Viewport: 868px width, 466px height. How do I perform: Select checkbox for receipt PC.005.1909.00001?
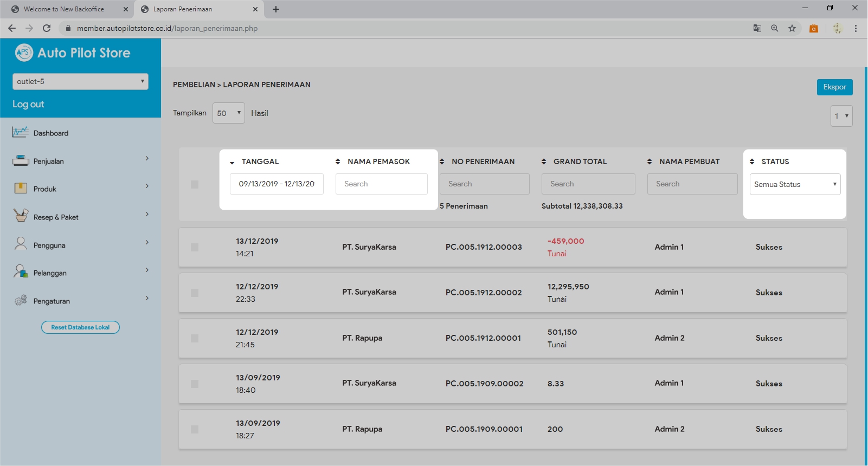tap(195, 430)
